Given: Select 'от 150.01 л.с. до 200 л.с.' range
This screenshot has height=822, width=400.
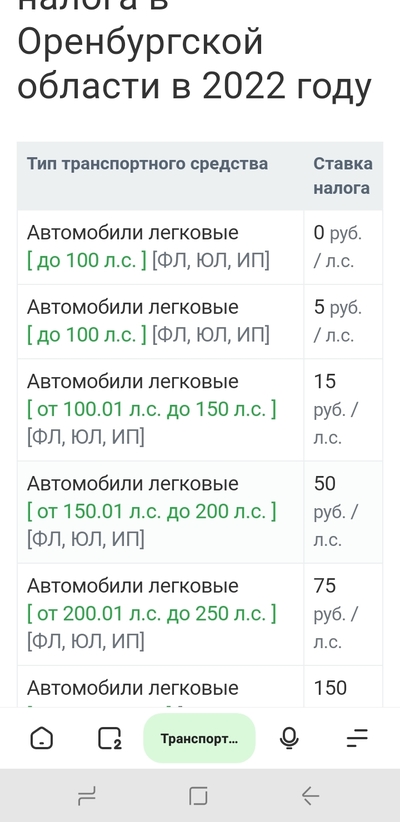Looking at the screenshot, I should [x=152, y=512].
